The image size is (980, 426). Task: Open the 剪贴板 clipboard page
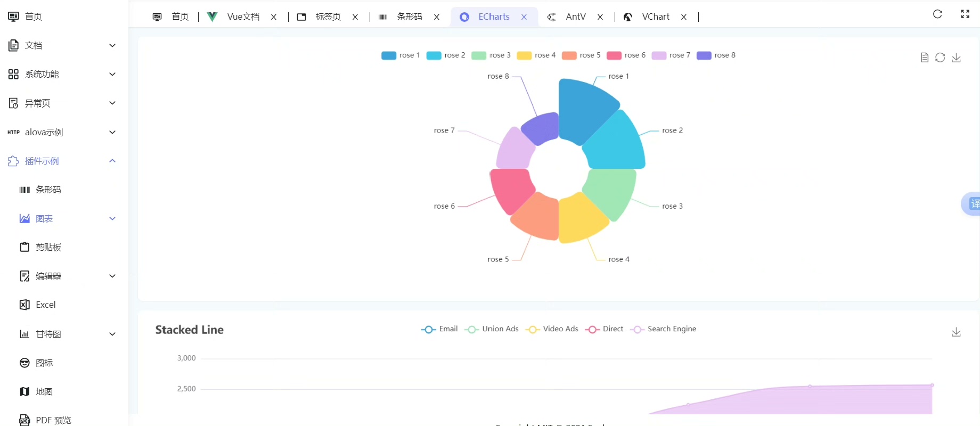click(48, 247)
